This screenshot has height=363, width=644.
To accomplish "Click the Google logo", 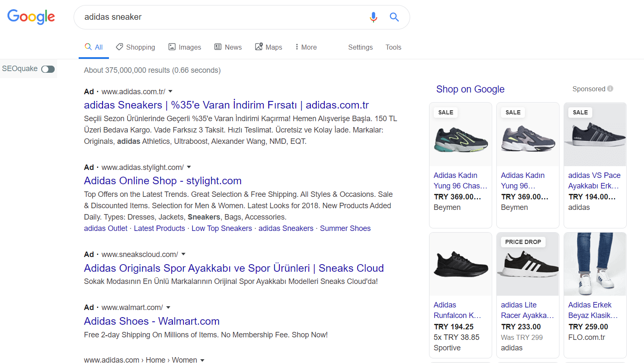I will click(x=31, y=17).
